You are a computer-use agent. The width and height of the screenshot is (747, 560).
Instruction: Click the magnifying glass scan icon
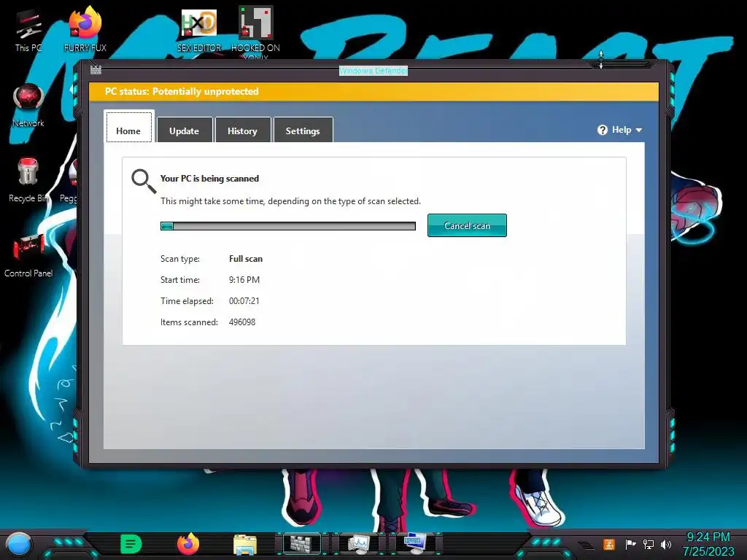(x=144, y=181)
